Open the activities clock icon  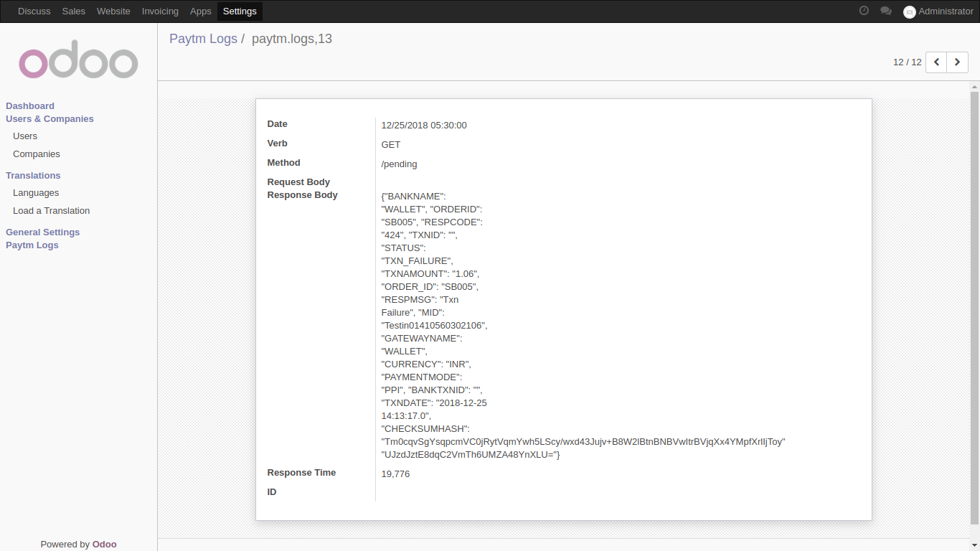tap(863, 11)
